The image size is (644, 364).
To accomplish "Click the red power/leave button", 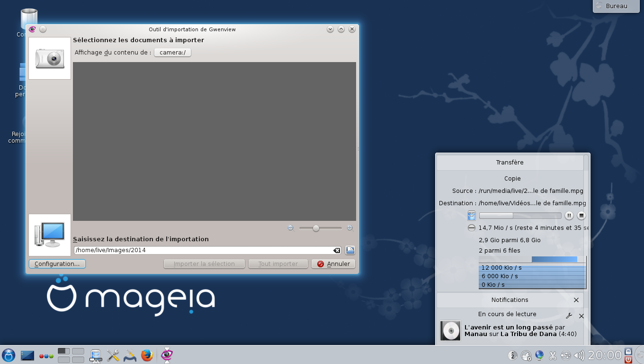I will click(628, 359).
